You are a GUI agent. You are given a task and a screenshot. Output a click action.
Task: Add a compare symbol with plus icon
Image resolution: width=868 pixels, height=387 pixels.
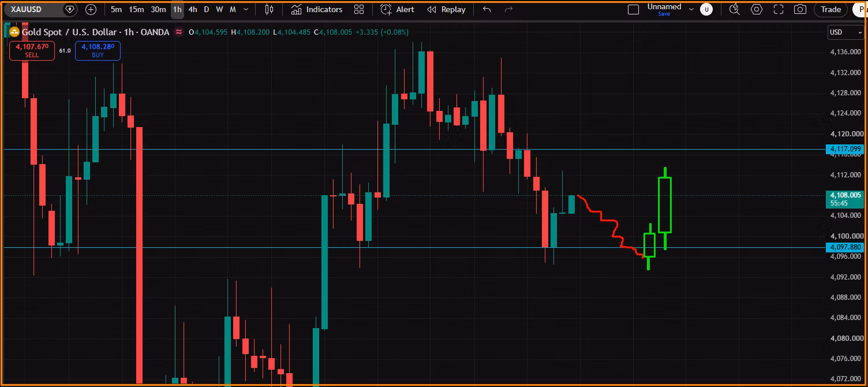(91, 9)
